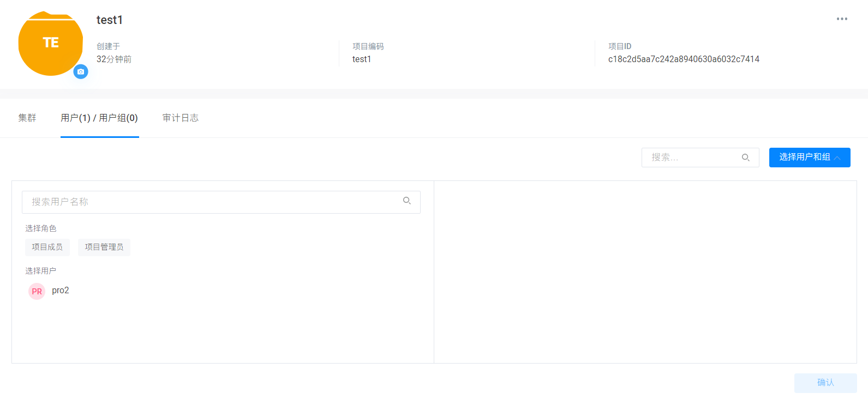Click the test1 project title
Viewport: 868px width, 399px height.
tap(110, 20)
